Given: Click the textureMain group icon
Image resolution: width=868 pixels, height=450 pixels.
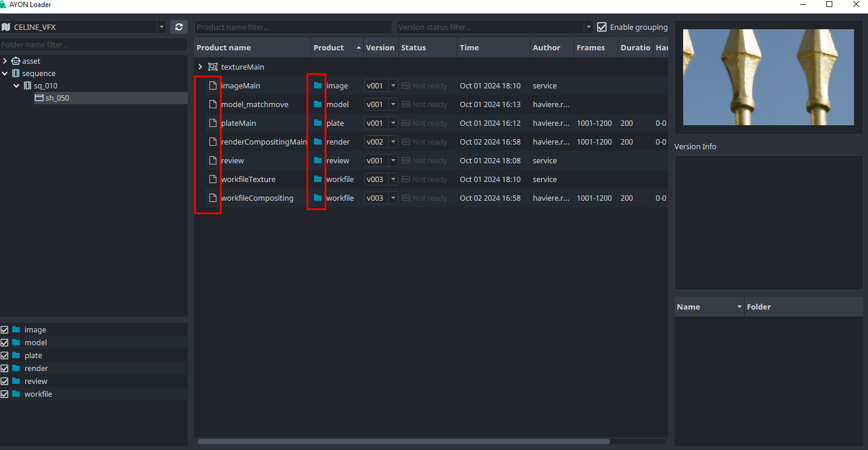Looking at the screenshot, I should (213, 67).
